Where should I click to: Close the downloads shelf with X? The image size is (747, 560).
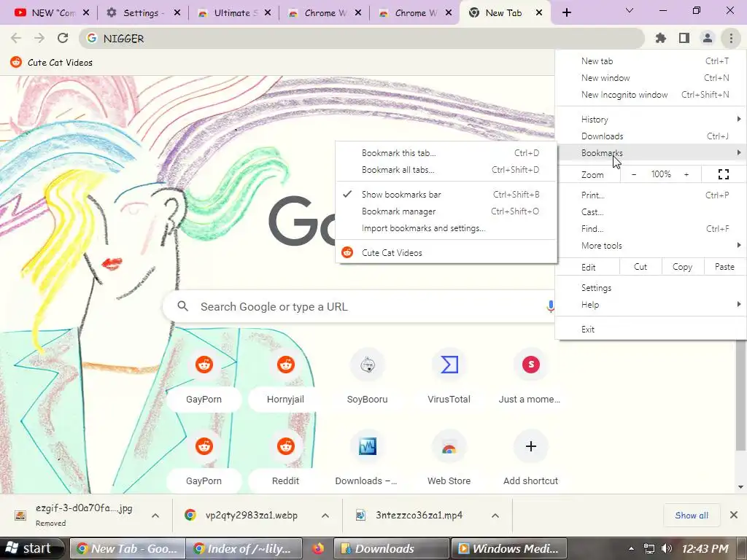tap(734, 515)
